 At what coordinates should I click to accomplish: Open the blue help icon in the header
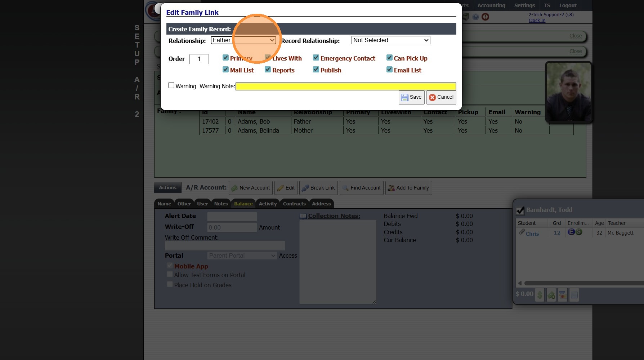pyautogui.click(x=475, y=17)
